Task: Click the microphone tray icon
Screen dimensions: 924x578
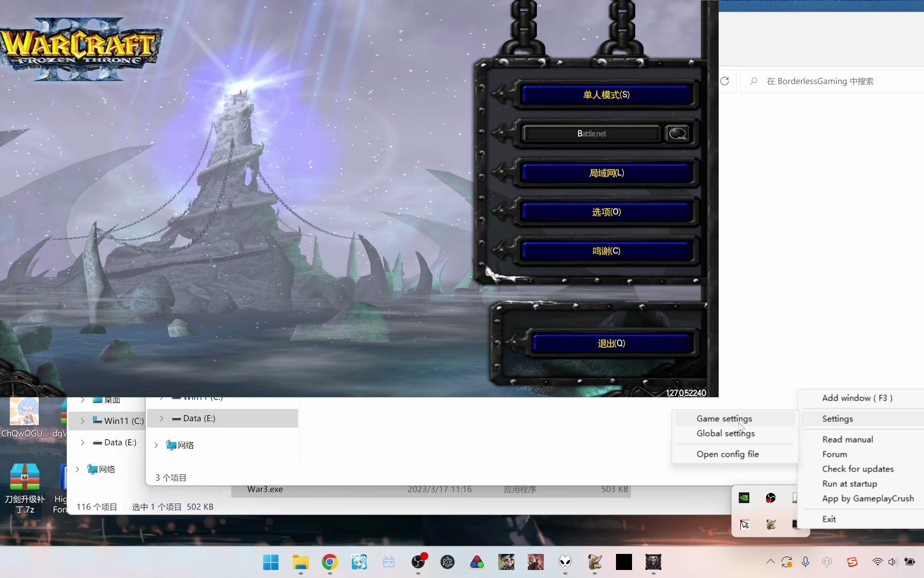Action: click(805, 562)
